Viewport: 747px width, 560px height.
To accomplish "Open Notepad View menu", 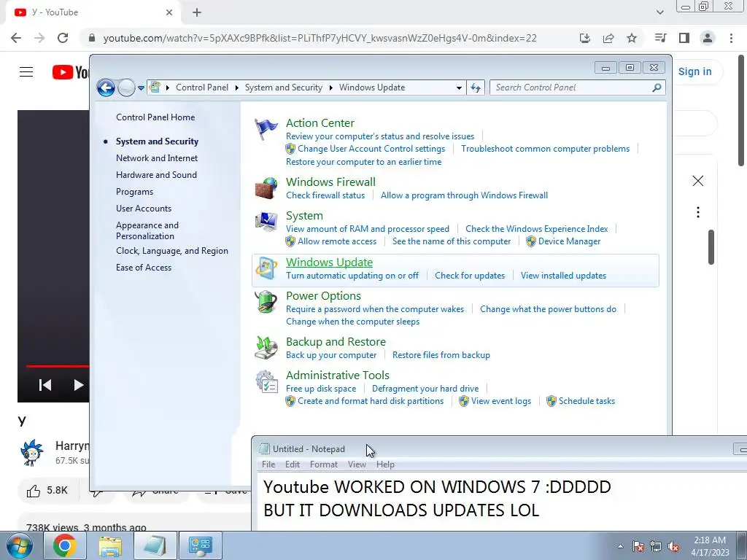I will click(357, 464).
